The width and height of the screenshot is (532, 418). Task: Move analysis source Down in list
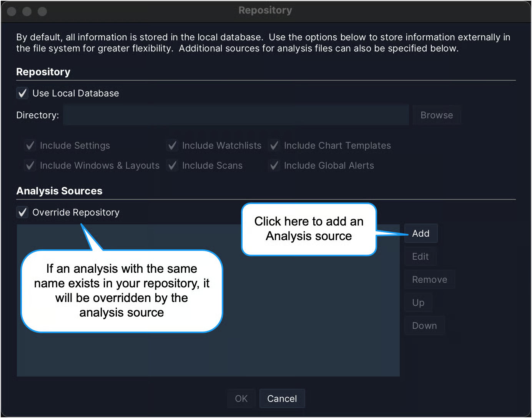[424, 326]
